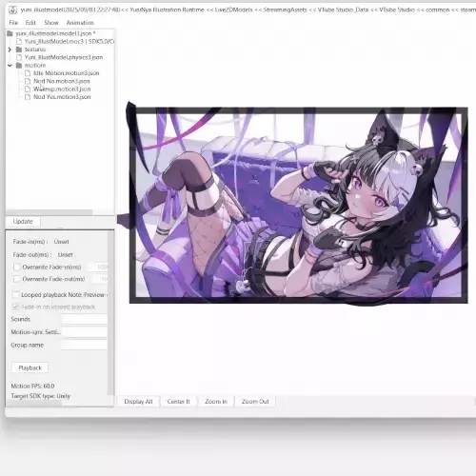
Task: Click the Overwrite Fade-in value field
Action: 98,268
